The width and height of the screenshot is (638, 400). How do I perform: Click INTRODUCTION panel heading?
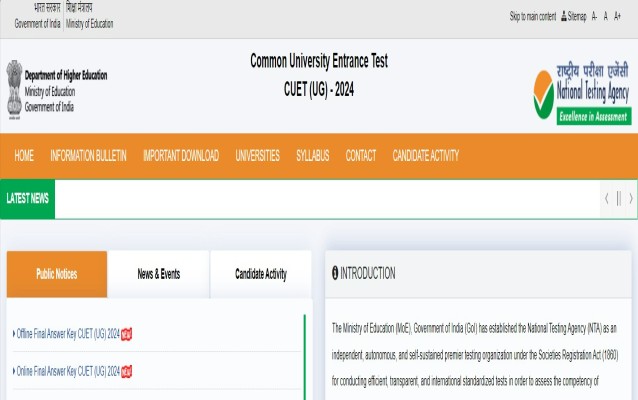(367, 273)
